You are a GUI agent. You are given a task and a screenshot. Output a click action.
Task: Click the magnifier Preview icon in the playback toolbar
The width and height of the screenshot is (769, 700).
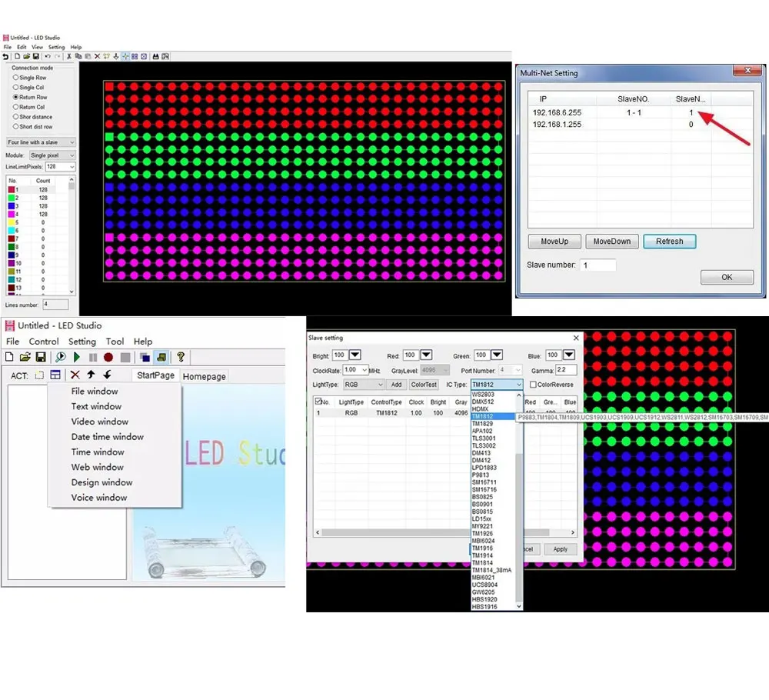[60, 357]
